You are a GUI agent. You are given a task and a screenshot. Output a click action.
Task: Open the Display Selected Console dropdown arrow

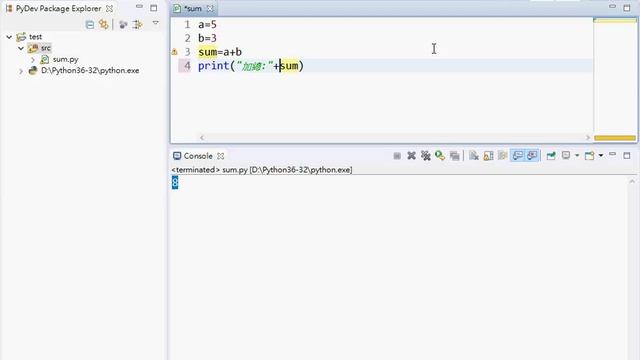(577, 156)
